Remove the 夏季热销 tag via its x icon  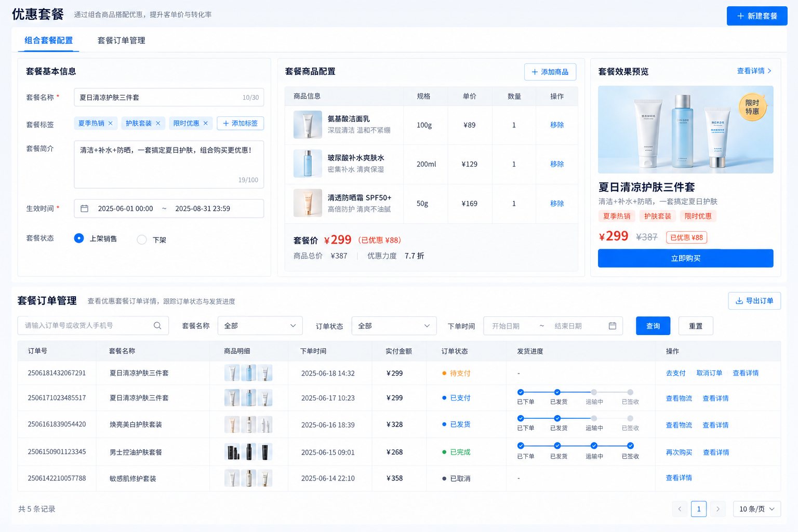pyautogui.click(x=110, y=123)
